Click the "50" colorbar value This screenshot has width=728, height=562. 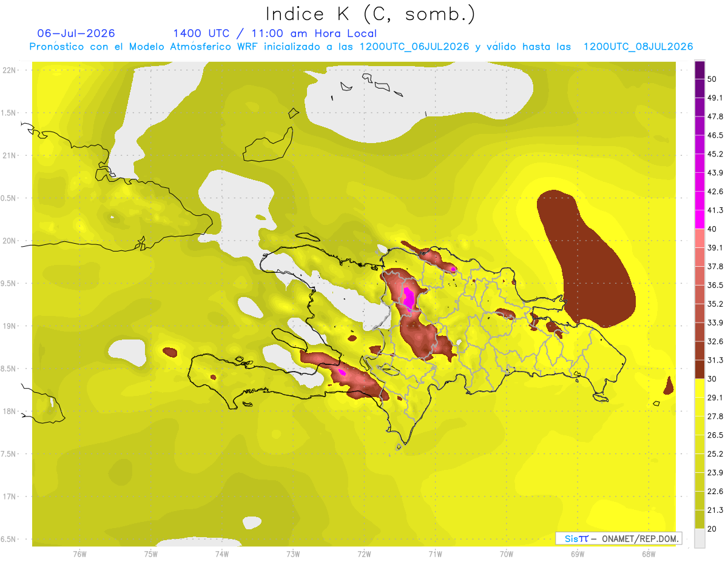712,79
